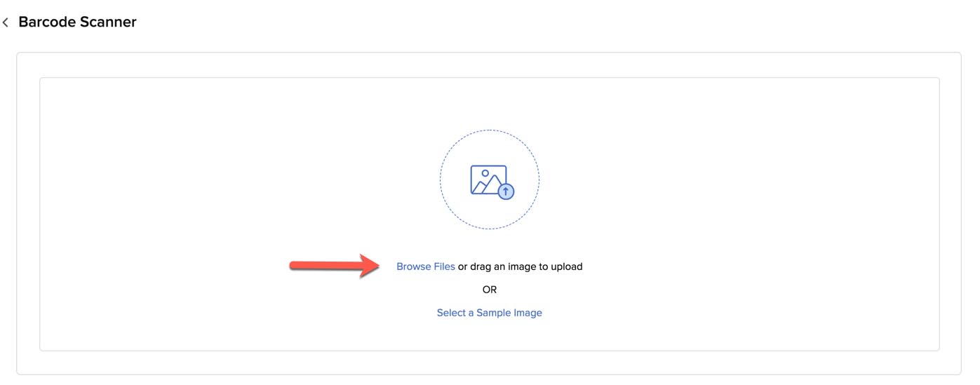Click the 'or drag an image to upload' text
Screen dimensions: 980x385
click(521, 266)
